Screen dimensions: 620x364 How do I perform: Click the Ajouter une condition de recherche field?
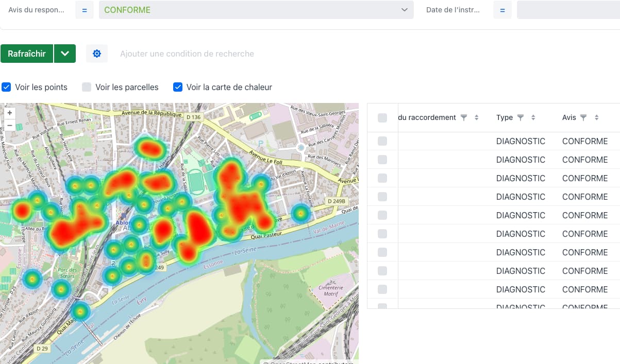[x=186, y=53]
